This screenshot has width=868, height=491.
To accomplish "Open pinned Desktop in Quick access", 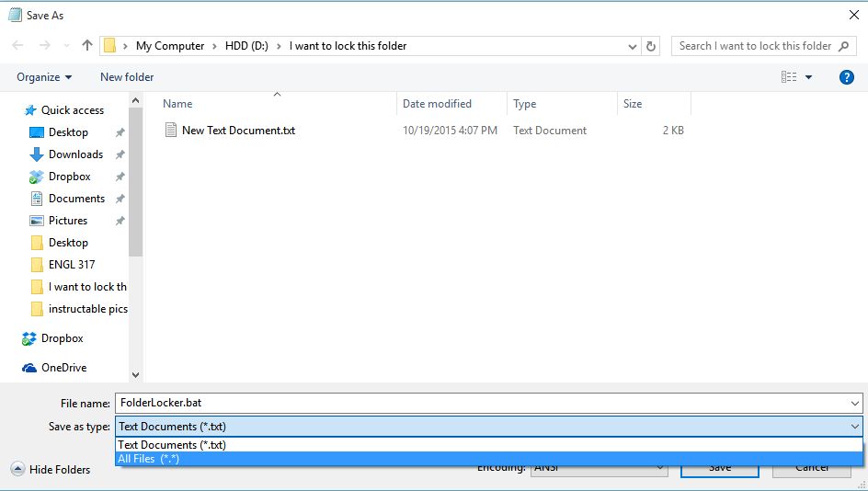I will pyautogui.click(x=68, y=132).
